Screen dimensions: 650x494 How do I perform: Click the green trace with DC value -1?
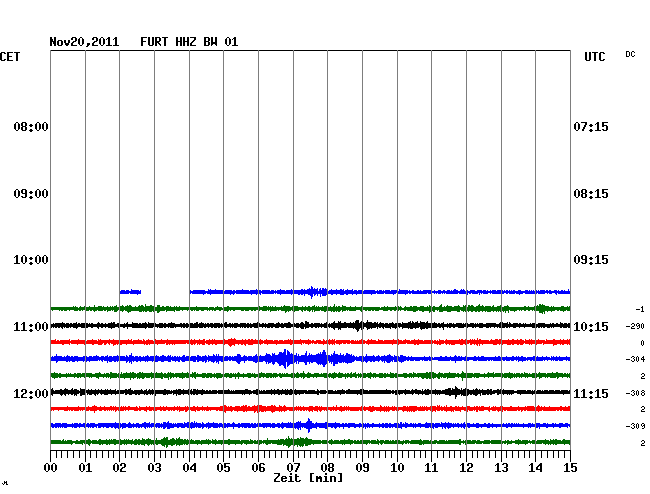coord(310,309)
